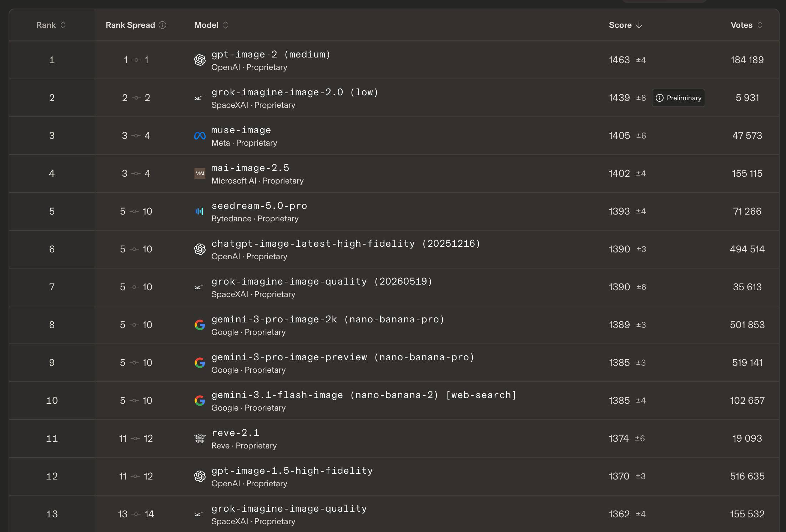Click score 1405 for muse-image
Viewport: 786px width, 532px height.
click(619, 136)
